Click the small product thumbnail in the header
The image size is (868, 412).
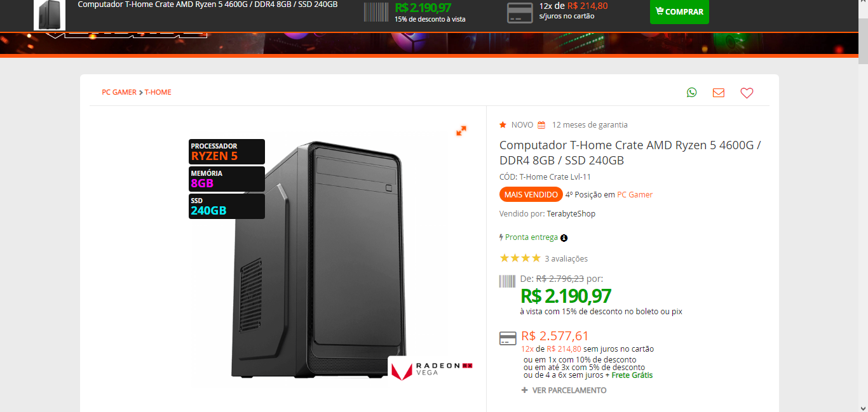[50, 15]
